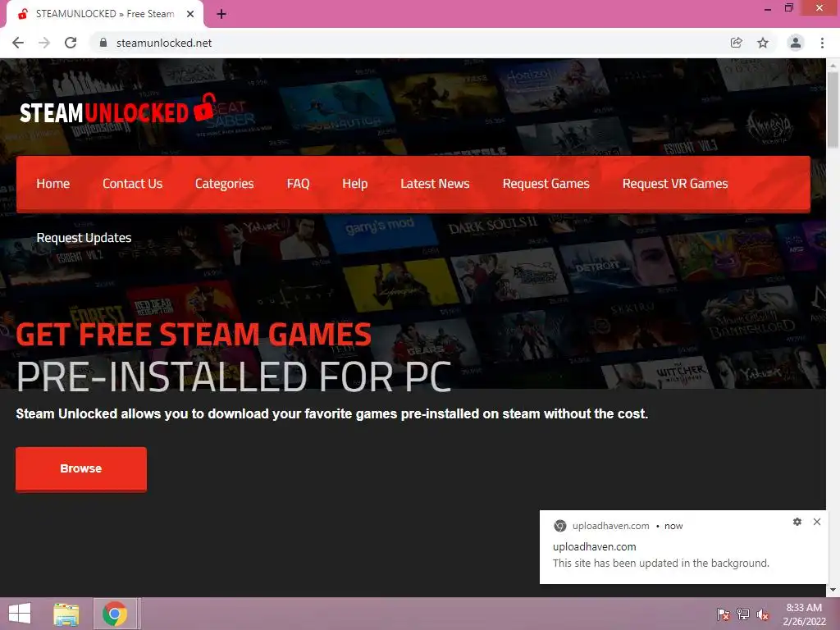Go to Request VR Games page

(675, 184)
